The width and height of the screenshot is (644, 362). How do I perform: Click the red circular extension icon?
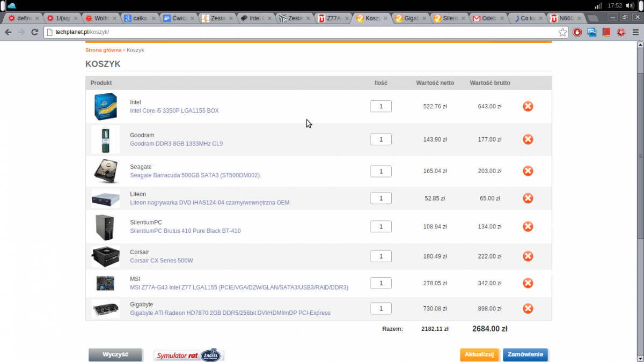click(577, 32)
